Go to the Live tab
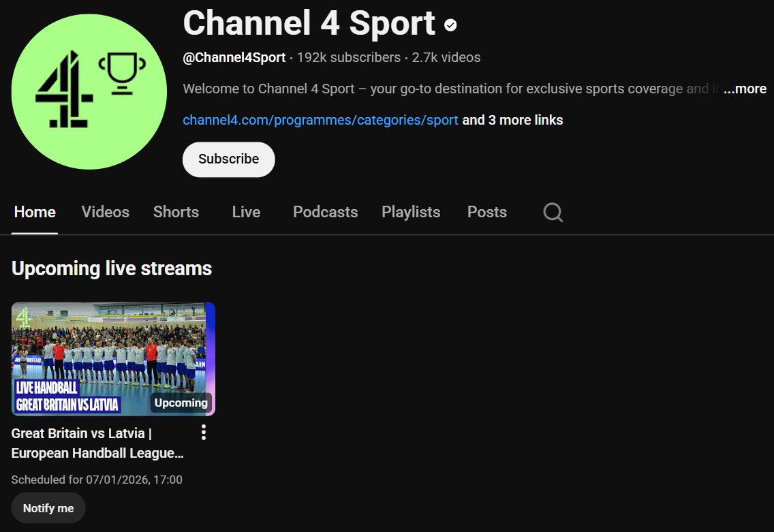The image size is (774, 532). pos(246,213)
